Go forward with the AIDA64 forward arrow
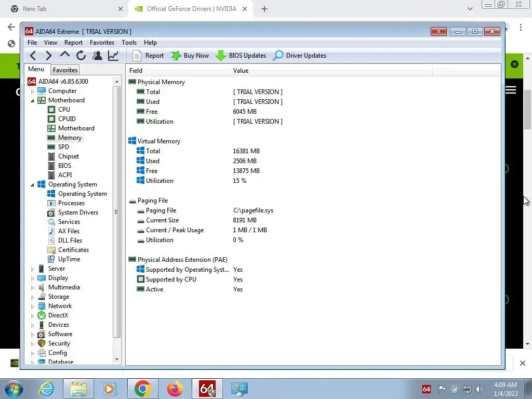The height and width of the screenshot is (399, 532). (x=48, y=55)
